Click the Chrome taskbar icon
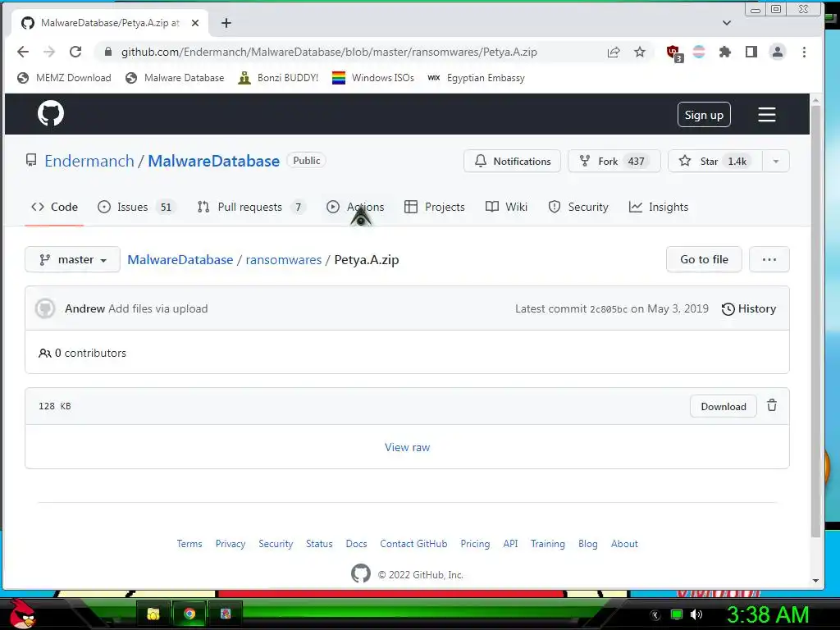 click(x=189, y=614)
